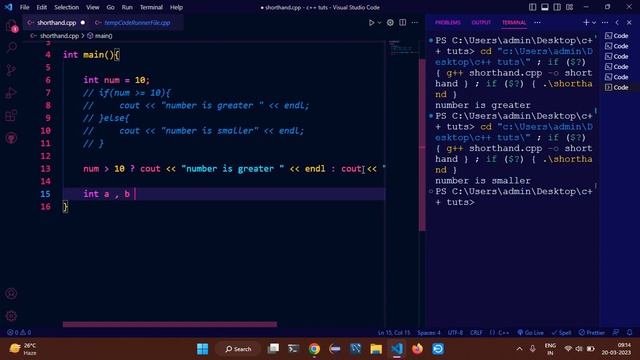The width and height of the screenshot is (640, 360).
Task: Click the settings gear icon in editor toolbar
Action: (390, 23)
